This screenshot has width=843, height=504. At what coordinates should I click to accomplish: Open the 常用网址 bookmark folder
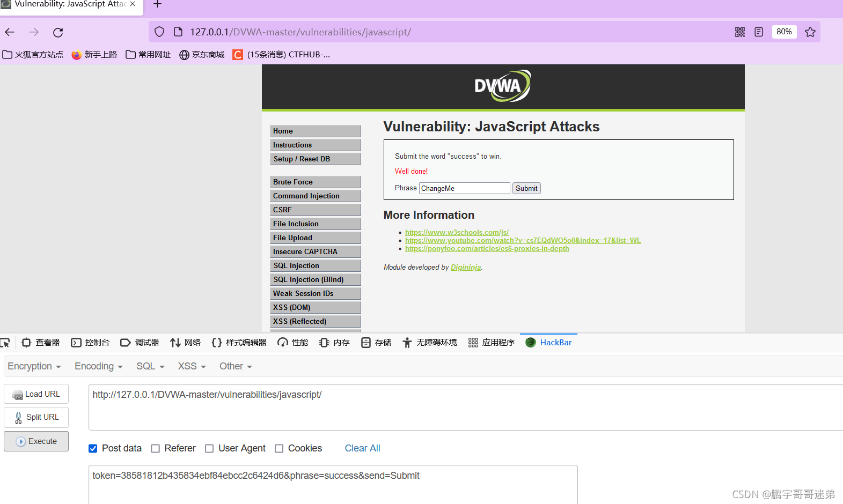pyautogui.click(x=148, y=55)
